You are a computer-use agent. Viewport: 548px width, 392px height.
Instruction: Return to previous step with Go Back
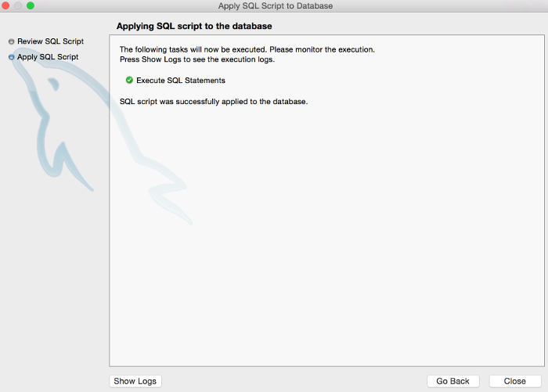pos(453,381)
